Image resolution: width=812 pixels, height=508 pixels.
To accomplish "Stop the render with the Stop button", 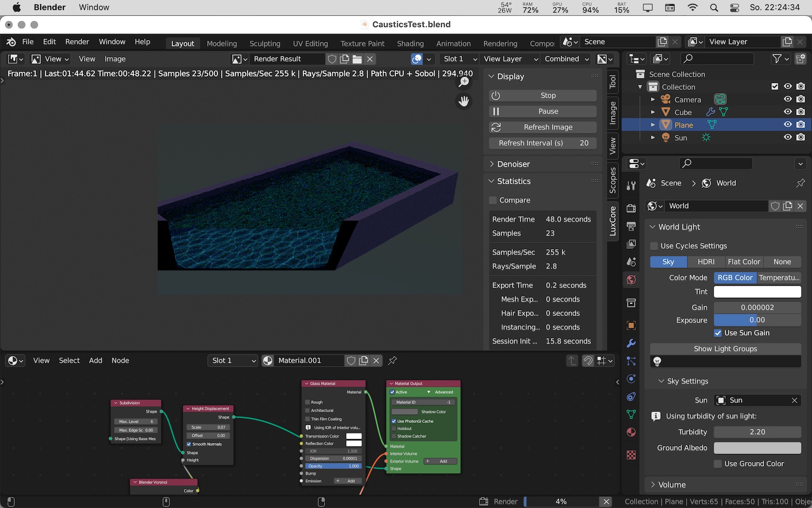I will 542,95.
